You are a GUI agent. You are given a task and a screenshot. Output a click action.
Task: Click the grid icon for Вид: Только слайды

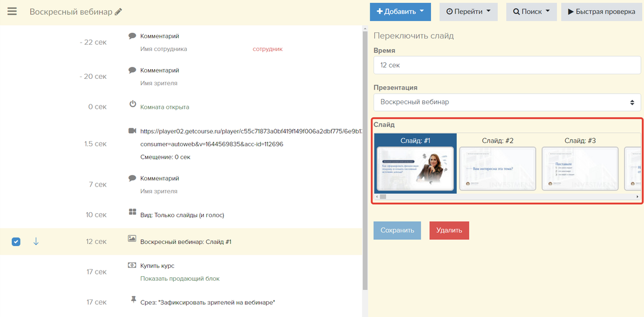click(133, 213)
